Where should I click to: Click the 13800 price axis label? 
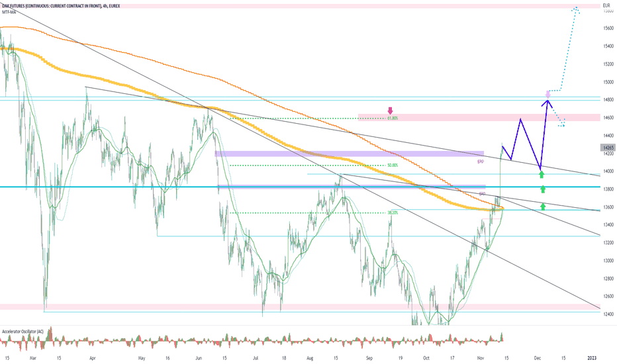(x=608, y=189)
